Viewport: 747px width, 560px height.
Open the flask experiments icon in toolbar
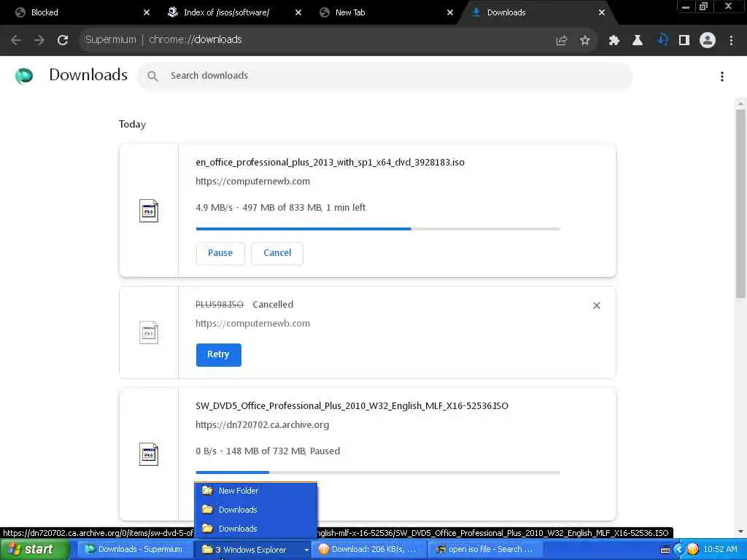point(638,41)
